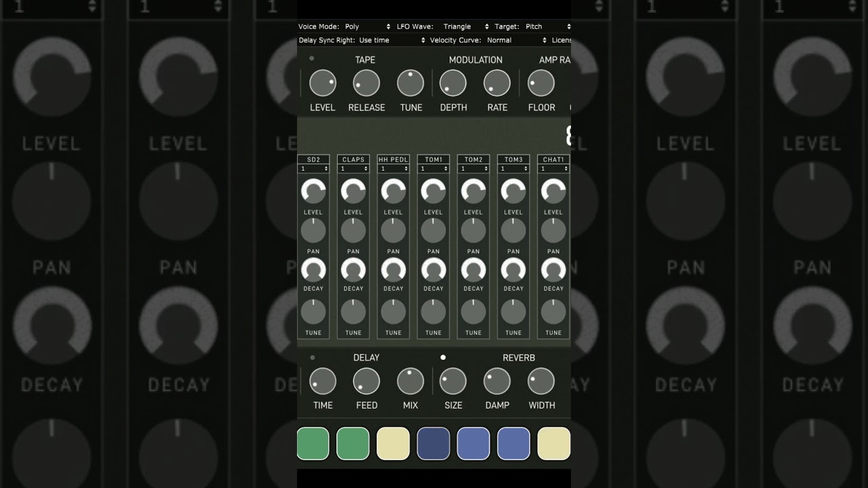Click the HH PEDL DECAY knob
The height and width of the screenshot is (488, 868).
pyautogui.click(x=393, y=270)
